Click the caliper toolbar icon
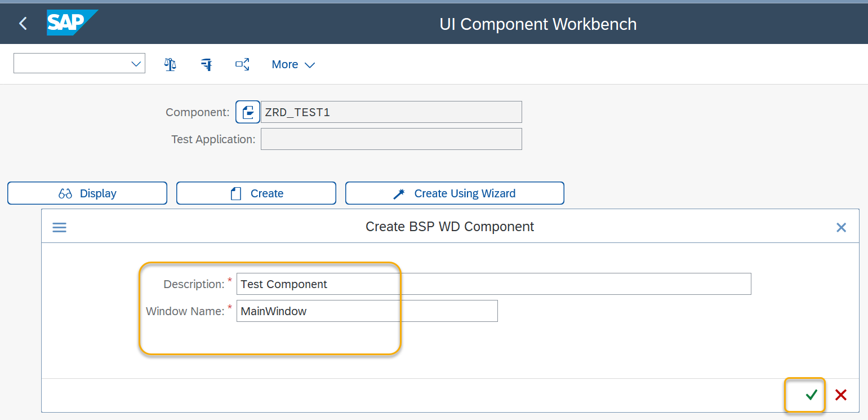 click(x=206, y=64)
